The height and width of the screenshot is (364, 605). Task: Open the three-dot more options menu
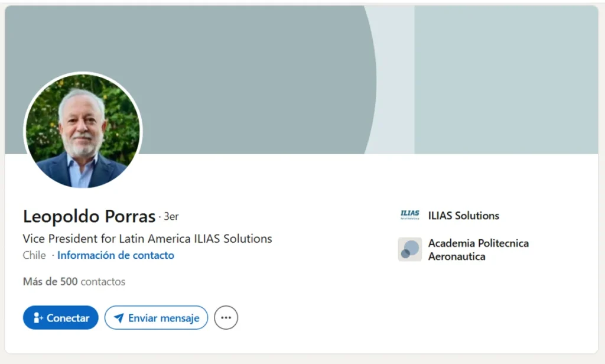click(226, 318)
